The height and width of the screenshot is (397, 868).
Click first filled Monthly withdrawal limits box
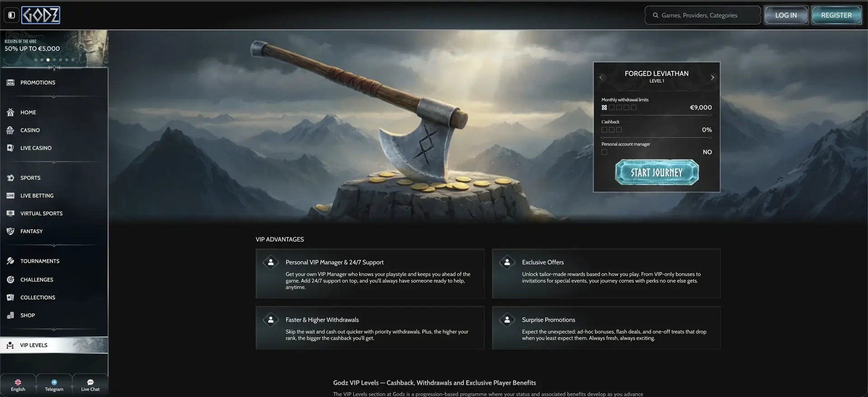click(604, 107)
